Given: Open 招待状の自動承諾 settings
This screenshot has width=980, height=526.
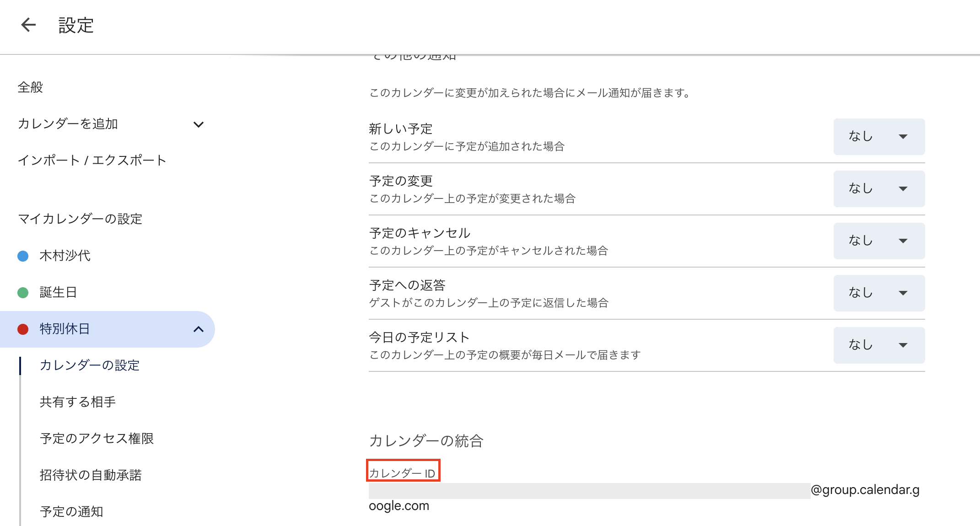Looking at the screenshot, I should coord(91,475).
